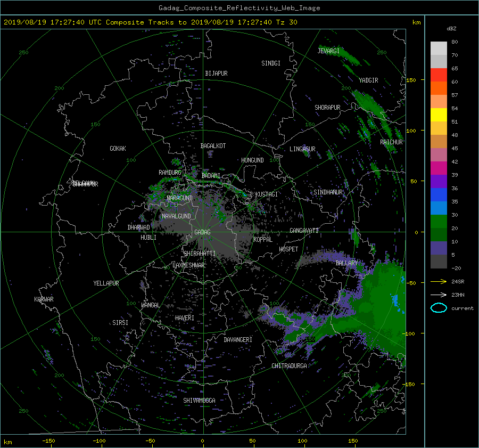Select the red 65 dBZ color swatch
The height and width of the screenshot is (448, 479).
(439, 75)
